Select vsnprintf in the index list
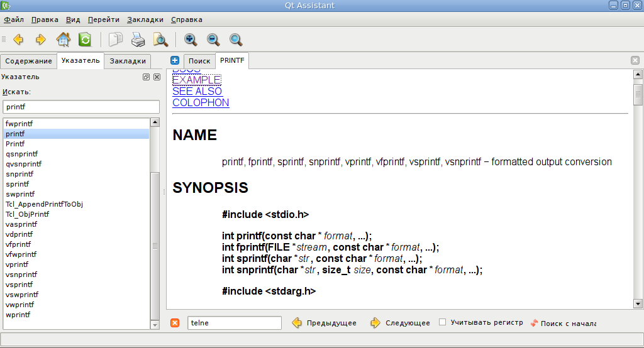 [76, 275]
